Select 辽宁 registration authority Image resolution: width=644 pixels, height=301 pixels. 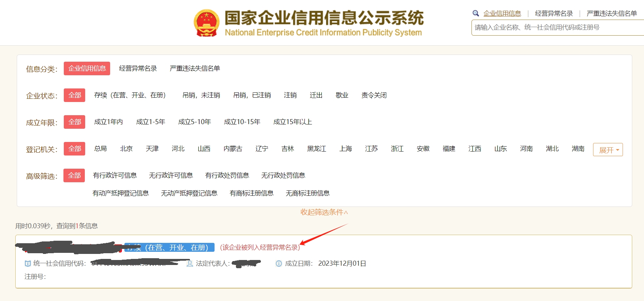tap(262, 149)
